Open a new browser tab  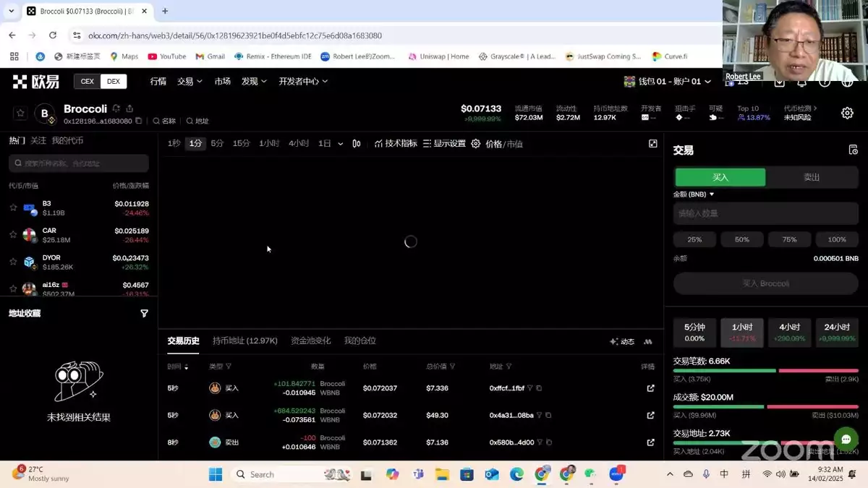(x=165, y=11)
